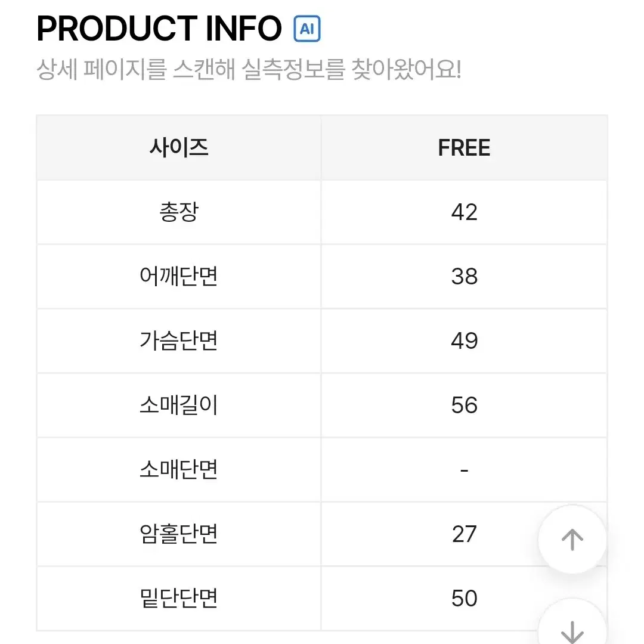
Task: Click the gray scanned-info subtitle text
Action: 249,69
